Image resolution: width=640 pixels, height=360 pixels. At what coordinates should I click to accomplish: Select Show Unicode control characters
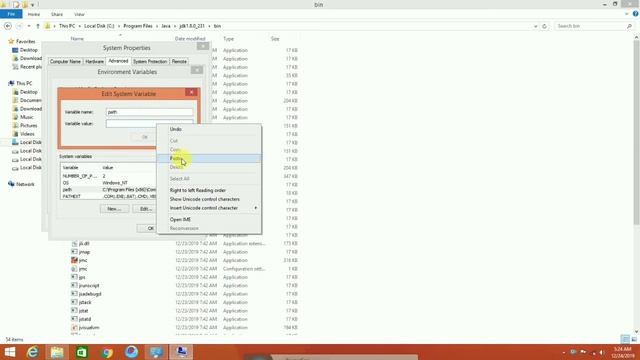[x=204, y=199]
